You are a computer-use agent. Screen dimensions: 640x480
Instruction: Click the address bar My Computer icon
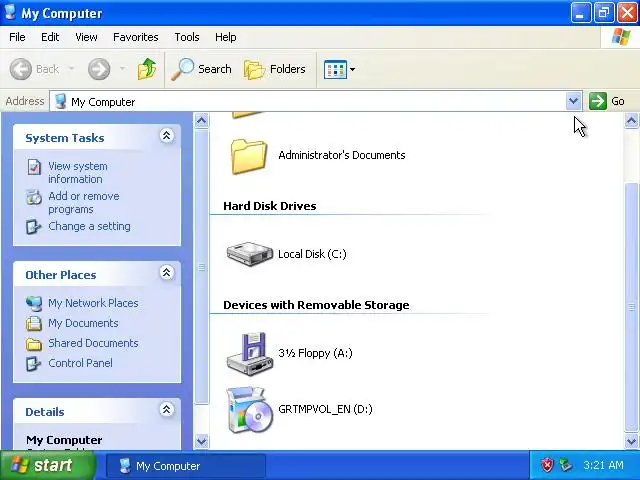[60, 101]
